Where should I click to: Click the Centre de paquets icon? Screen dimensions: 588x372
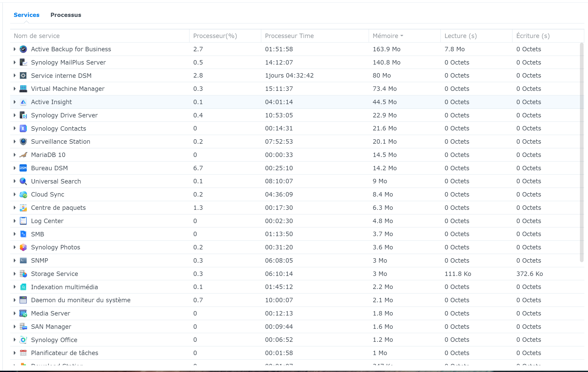(x=23, y=208)
